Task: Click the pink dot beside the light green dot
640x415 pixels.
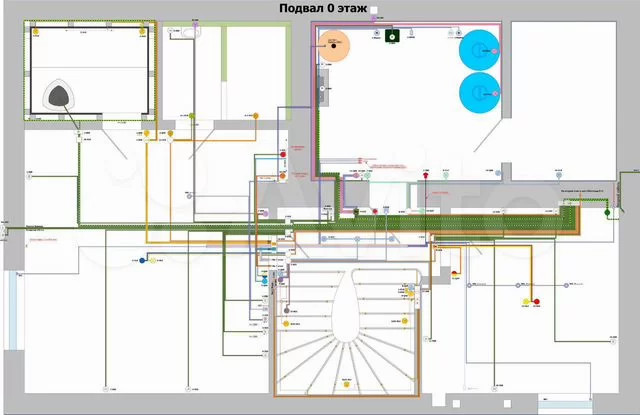Action: (356, 175)
